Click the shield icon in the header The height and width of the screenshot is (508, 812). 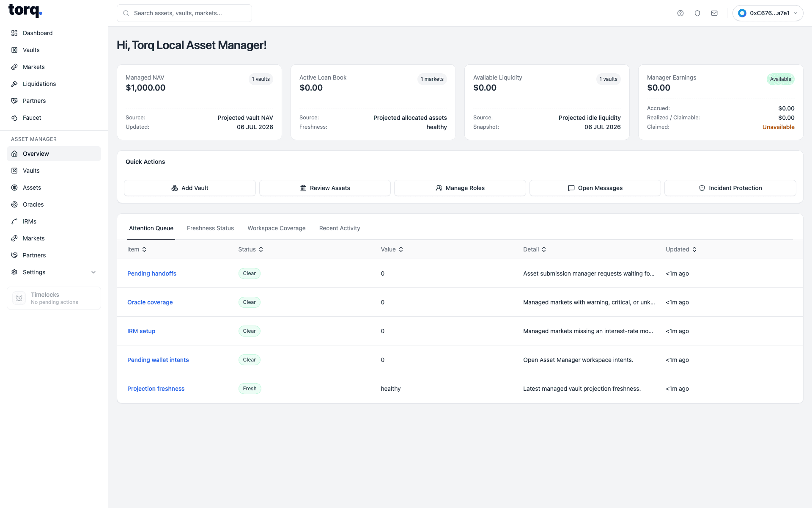[697, 13]
